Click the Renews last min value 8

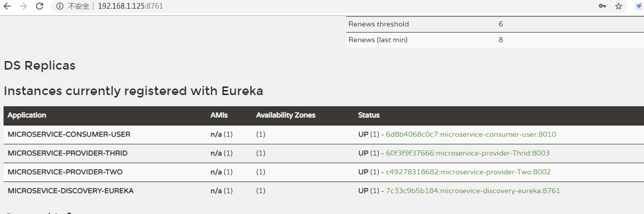click(x=501, y=40)
